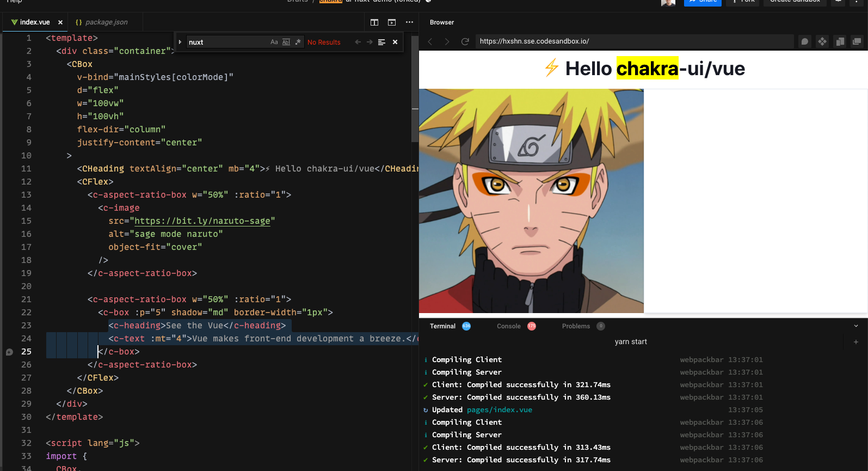Viewport: 868px width, 471px height.
Task: Add a new terminal with plus icon
Action: (856, 342)
